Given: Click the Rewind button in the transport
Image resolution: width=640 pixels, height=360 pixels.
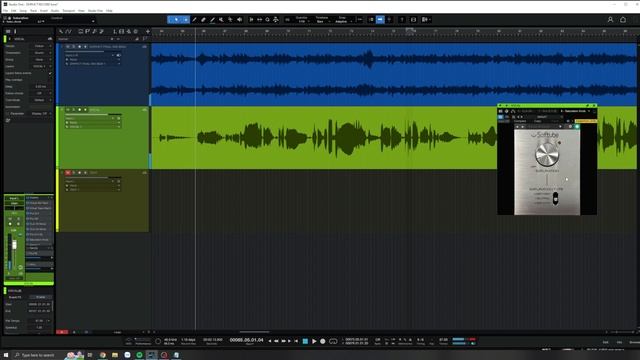Looking at the screenshot, I should [276, 341].
